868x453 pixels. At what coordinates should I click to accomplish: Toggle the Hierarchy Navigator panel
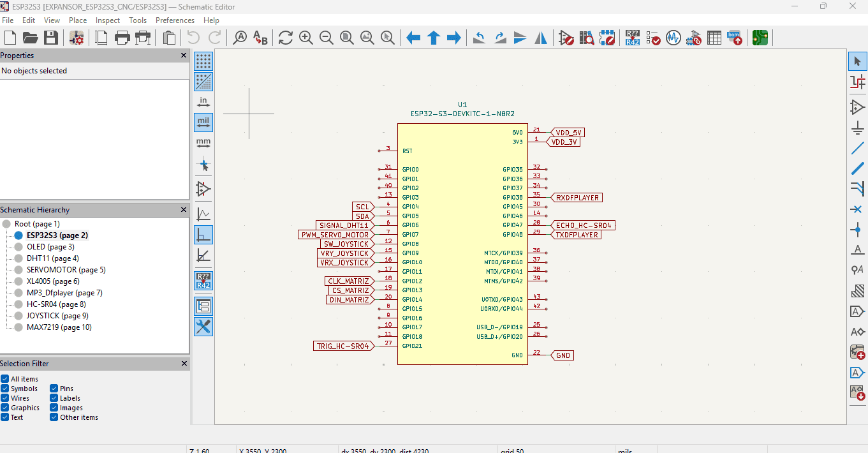(203, 306)
